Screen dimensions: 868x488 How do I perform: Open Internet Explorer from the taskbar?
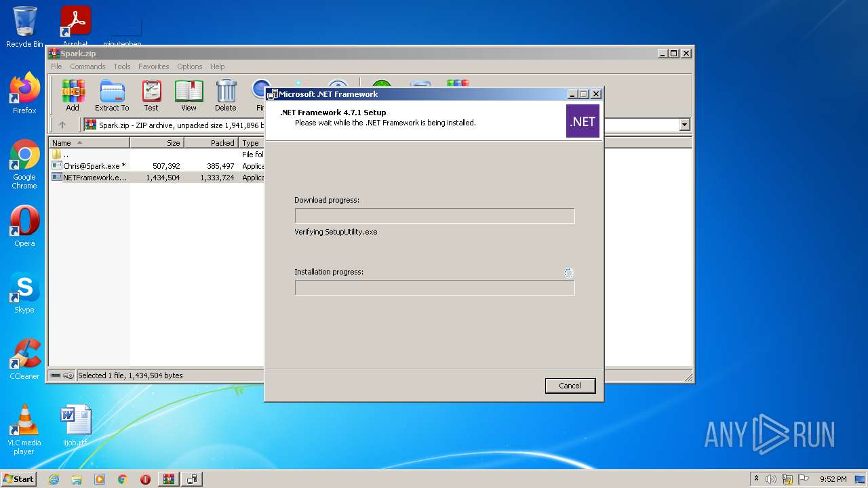(54, 479)
